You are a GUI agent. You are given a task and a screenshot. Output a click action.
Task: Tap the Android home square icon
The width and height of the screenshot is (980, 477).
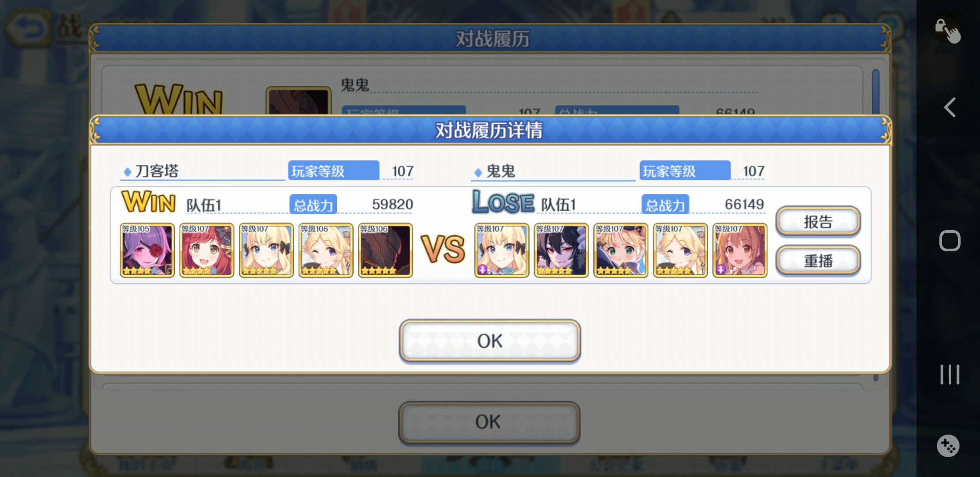coord(950,241)
